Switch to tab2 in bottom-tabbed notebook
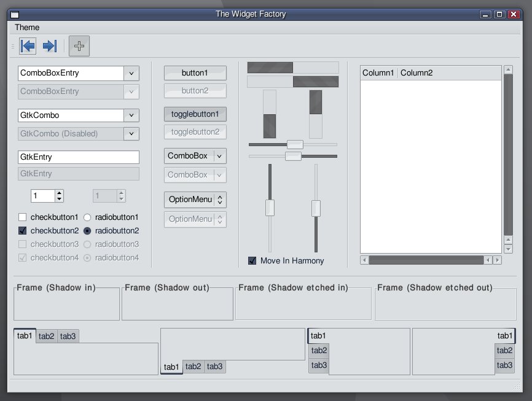 pyautogui.click(x=193, y=367)
